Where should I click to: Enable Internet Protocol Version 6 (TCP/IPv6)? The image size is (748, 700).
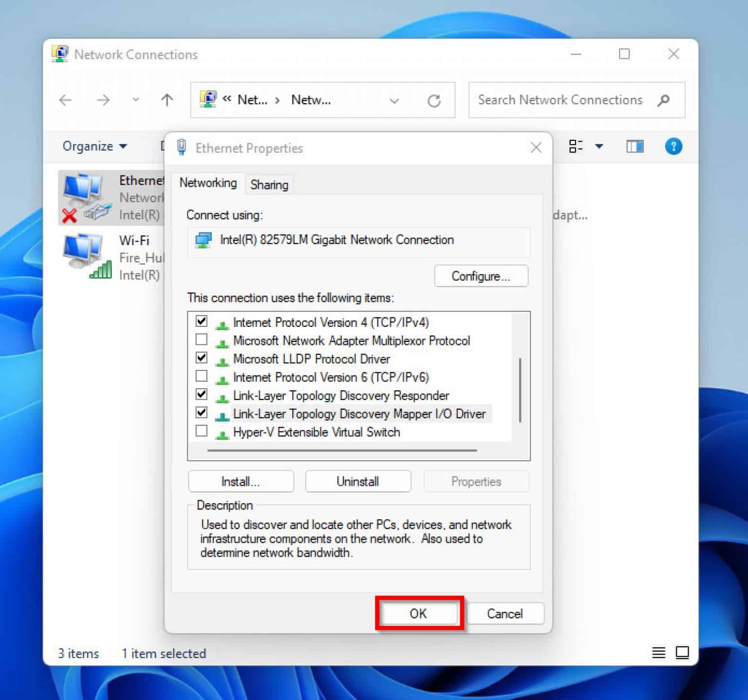201,376
